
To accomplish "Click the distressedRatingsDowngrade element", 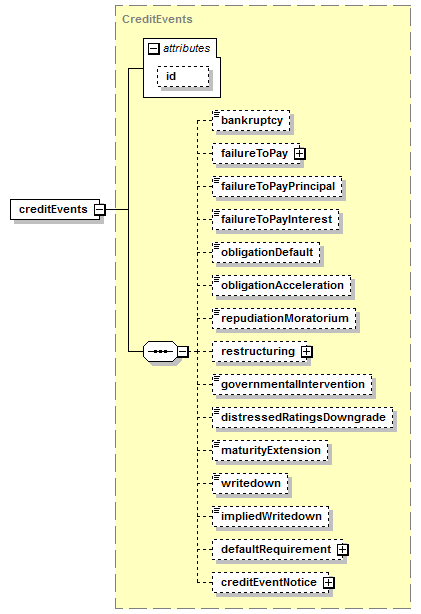I will pos(303,417).
